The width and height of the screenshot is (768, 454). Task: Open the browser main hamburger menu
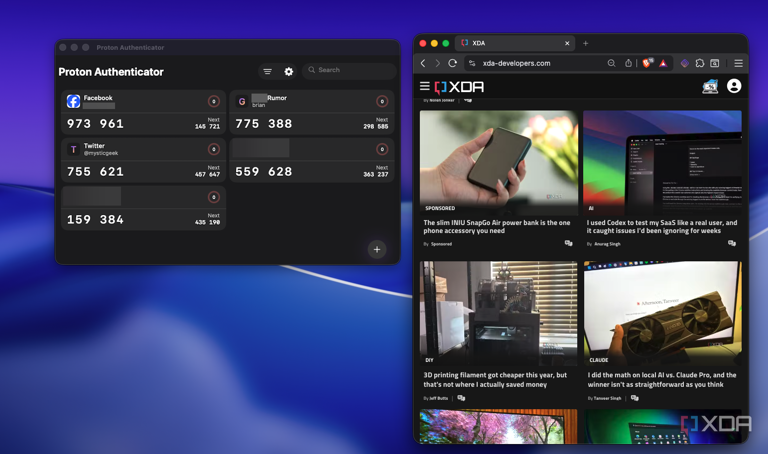(x=739, y=63)
